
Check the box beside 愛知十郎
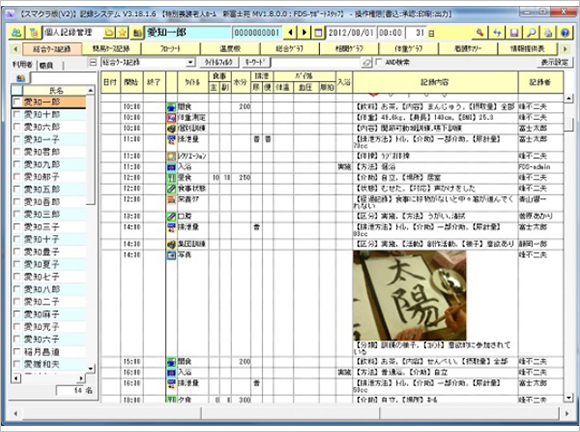coord(17,114)
